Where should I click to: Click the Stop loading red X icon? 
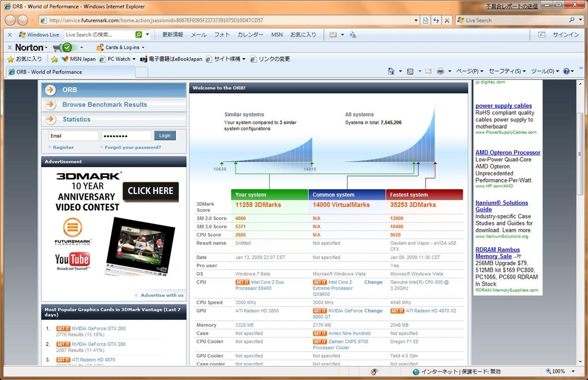[447, 20]
